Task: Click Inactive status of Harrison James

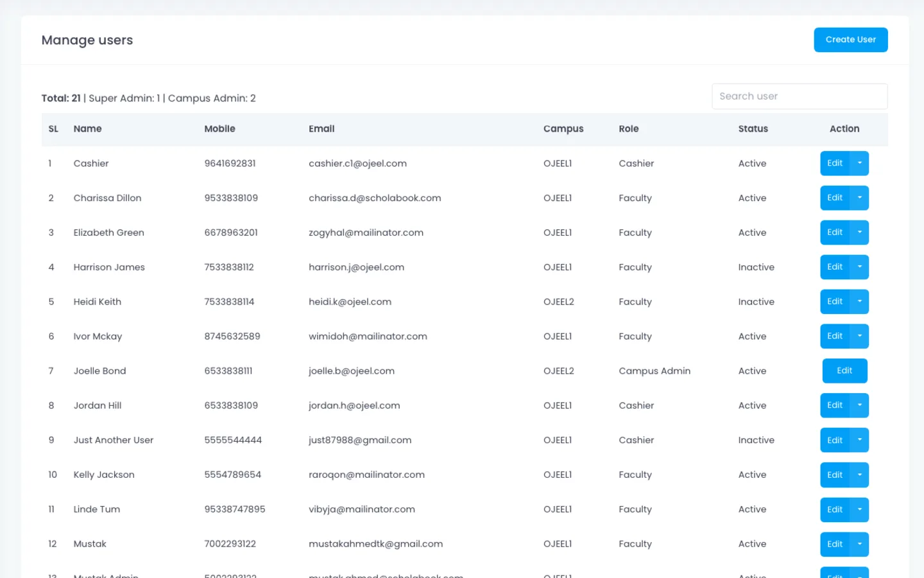Action: [x=756, y=267]
